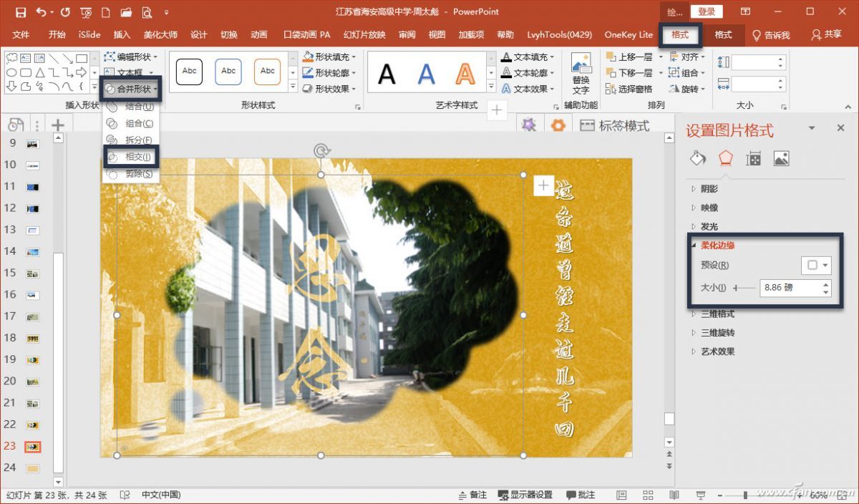Select the Fill & Line bucket icon in panel
859x504 pixels.
coord(697,157)
